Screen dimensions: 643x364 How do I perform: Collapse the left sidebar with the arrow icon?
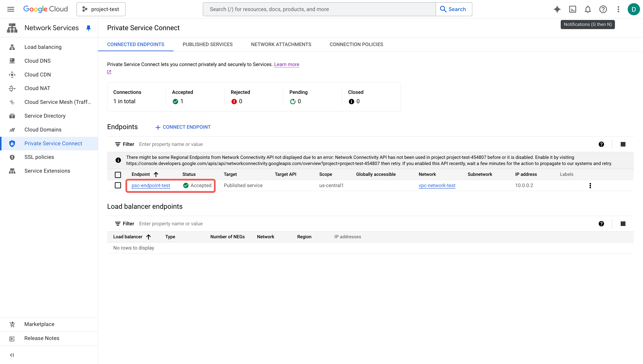(x=12, y=355)
